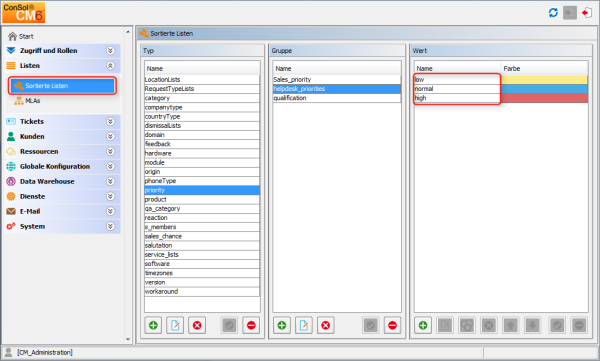Add a new Wert with green plus
600x361 pixels.
click(423, 325)
